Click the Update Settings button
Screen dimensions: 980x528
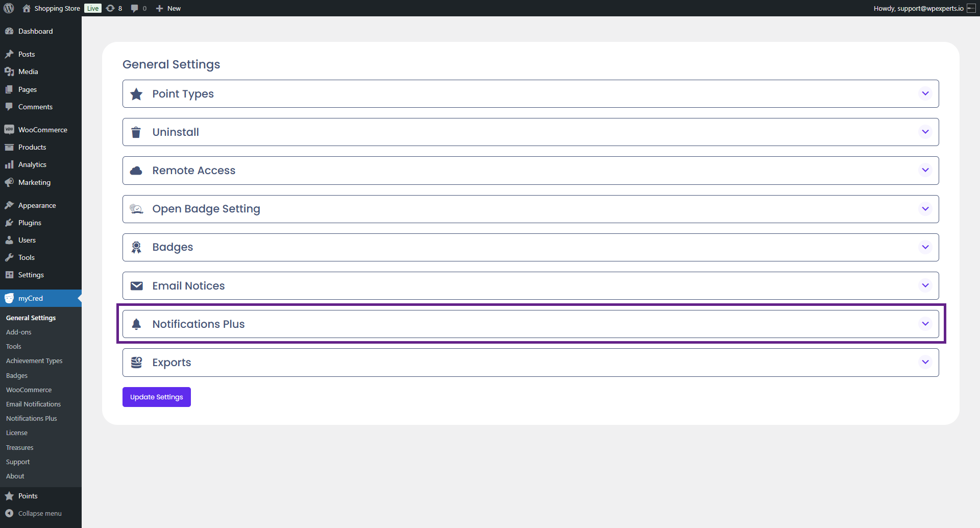(x=156, y=397)
